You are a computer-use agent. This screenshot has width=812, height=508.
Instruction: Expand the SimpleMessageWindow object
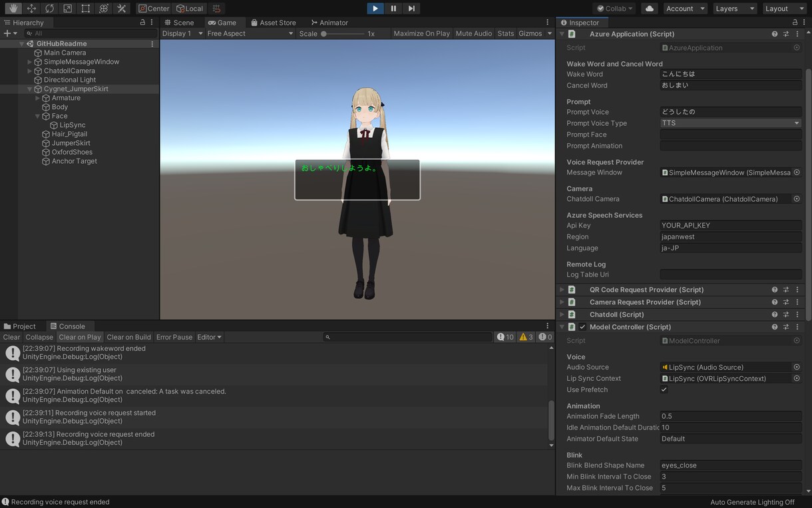[29, 62]
